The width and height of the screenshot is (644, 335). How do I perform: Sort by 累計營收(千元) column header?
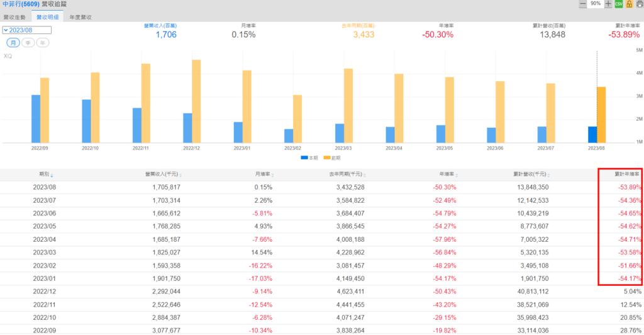click(531, 174)
